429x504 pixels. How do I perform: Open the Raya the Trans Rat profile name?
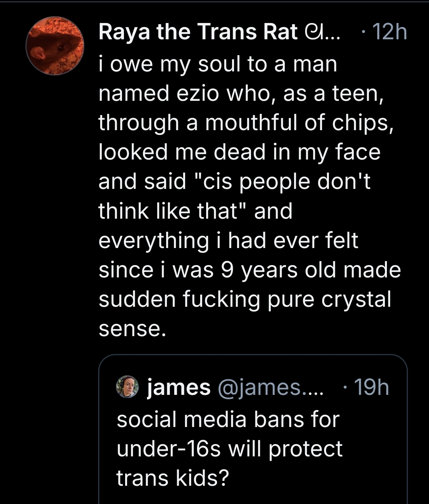198,32
